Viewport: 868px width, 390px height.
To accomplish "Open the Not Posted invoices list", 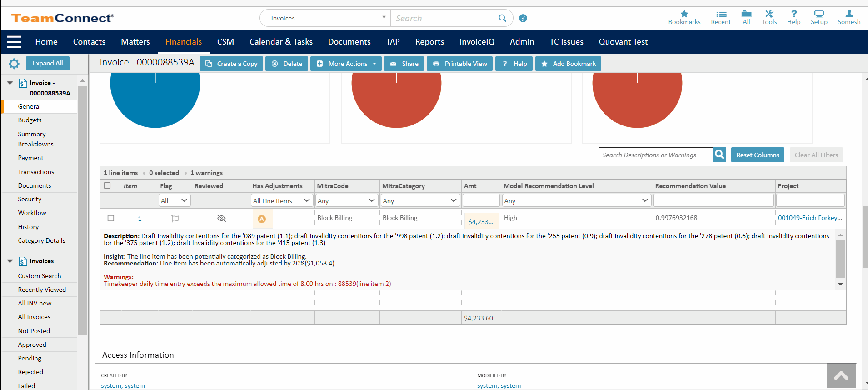I will [x=34, y=331].
